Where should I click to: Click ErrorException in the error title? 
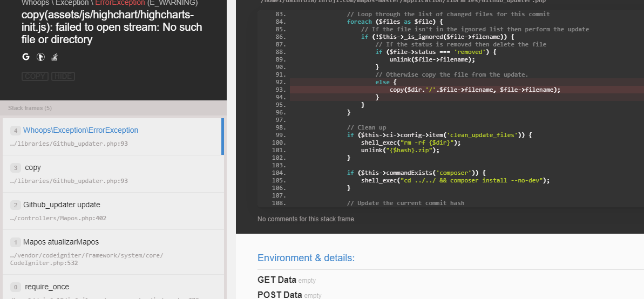pos(120,3)
